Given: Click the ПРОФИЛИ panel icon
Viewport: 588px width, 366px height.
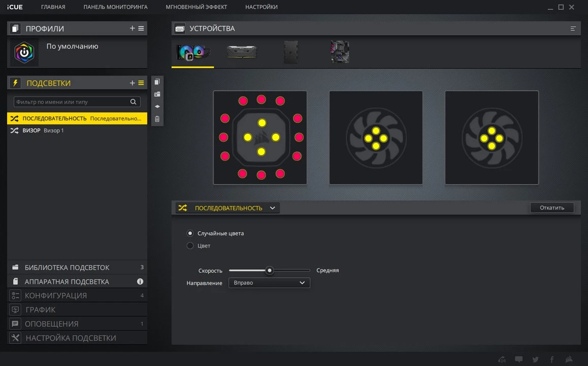Looking at the screenshot, I should point(15,28).
